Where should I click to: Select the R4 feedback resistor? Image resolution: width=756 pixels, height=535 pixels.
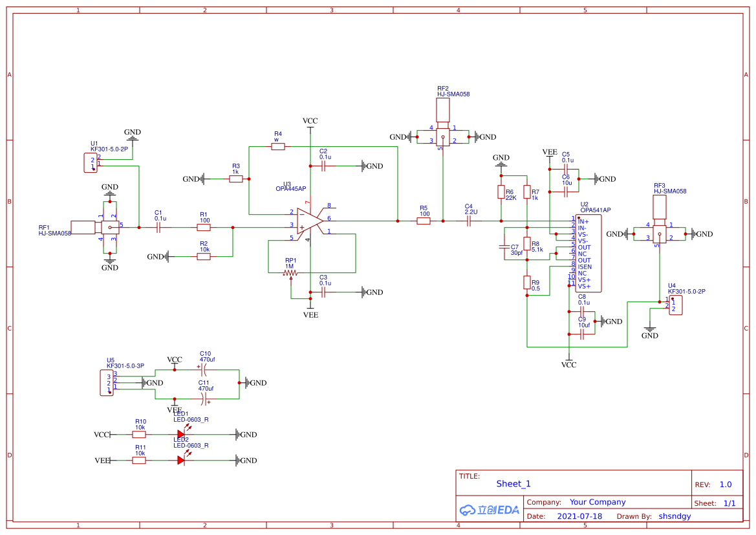pyautogui.click(x=278, y=147)
